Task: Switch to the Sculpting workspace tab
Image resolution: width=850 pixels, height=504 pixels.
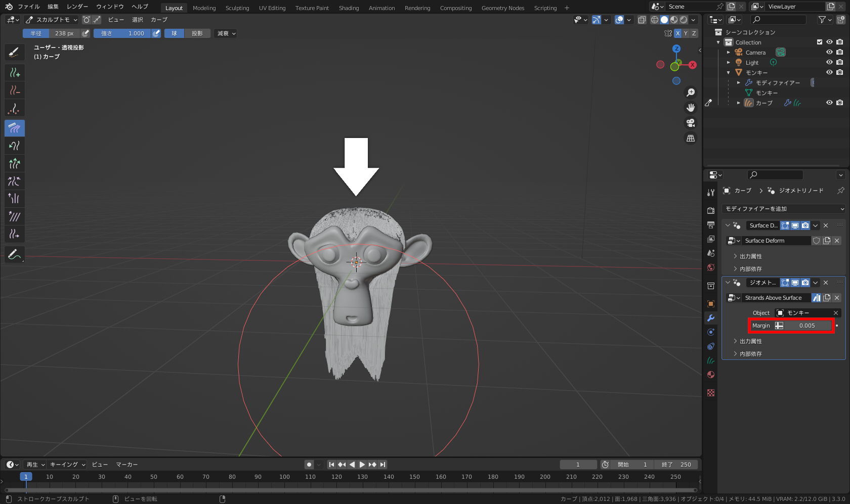Action: [x=237, y=8]
